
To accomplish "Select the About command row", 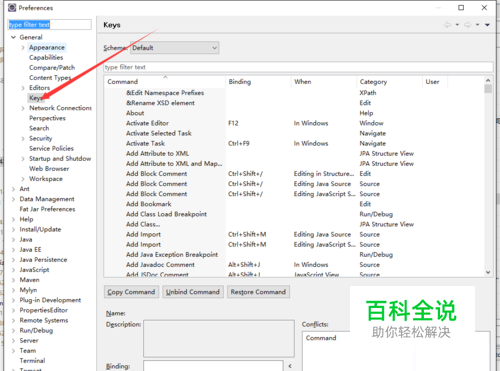I will click(x=294, y=113).
